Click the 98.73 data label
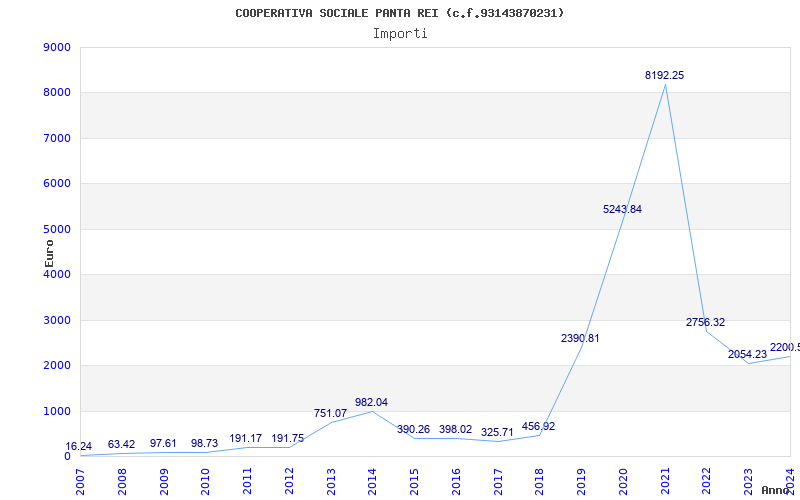 (x=204, y=443)
